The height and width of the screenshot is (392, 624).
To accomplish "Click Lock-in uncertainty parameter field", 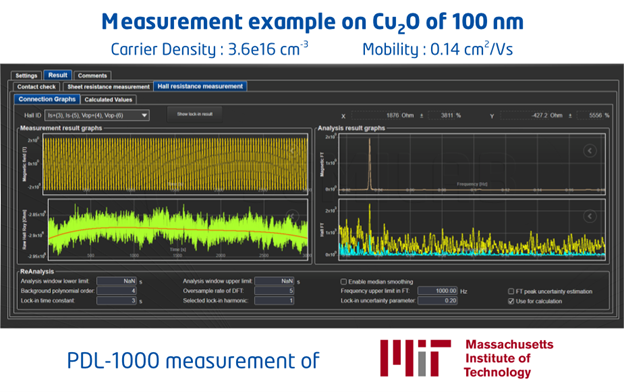I will coord(438,300).
